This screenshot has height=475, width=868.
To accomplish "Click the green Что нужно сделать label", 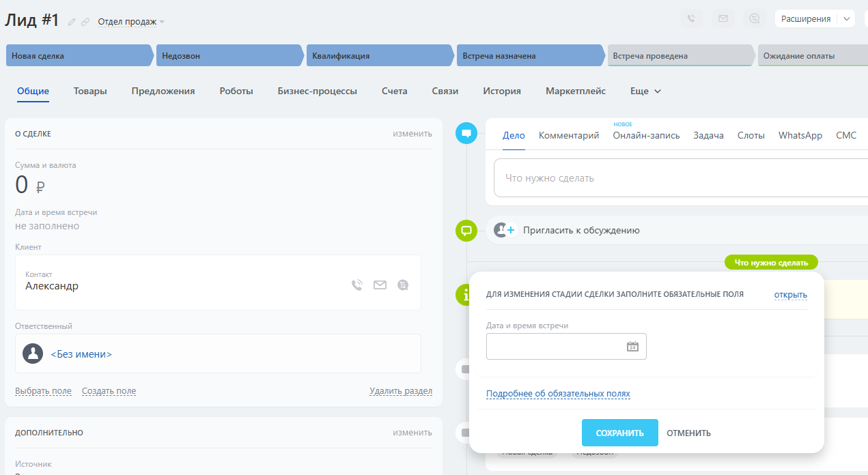I will click(771, 262).
